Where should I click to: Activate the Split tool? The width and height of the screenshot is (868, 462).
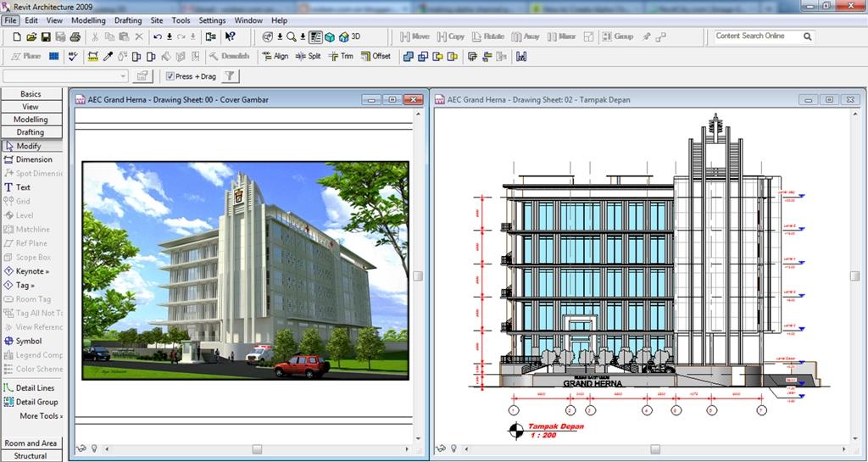tap(308, 56)
